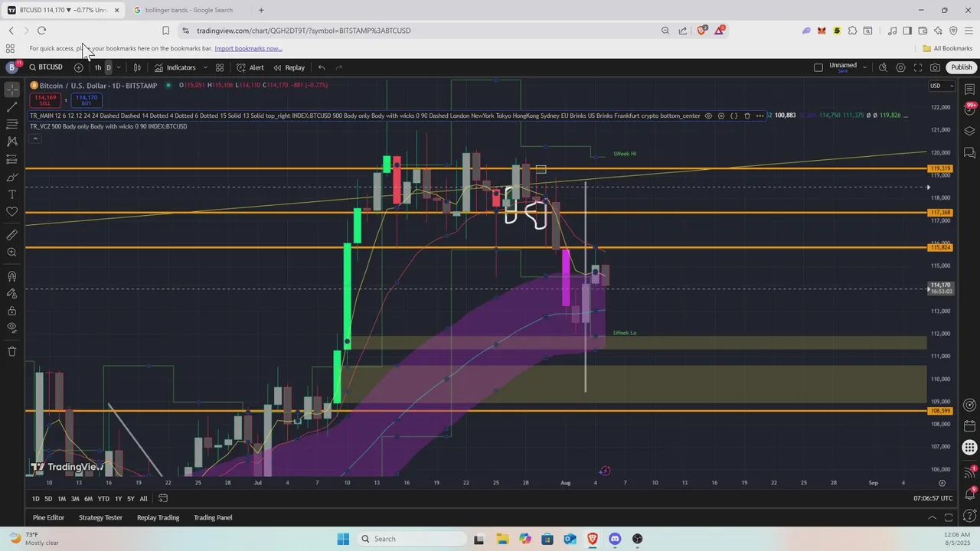Open the forecasting and measurement tools
The width and height of the screenshot is (980, 551).
[11, 159]
